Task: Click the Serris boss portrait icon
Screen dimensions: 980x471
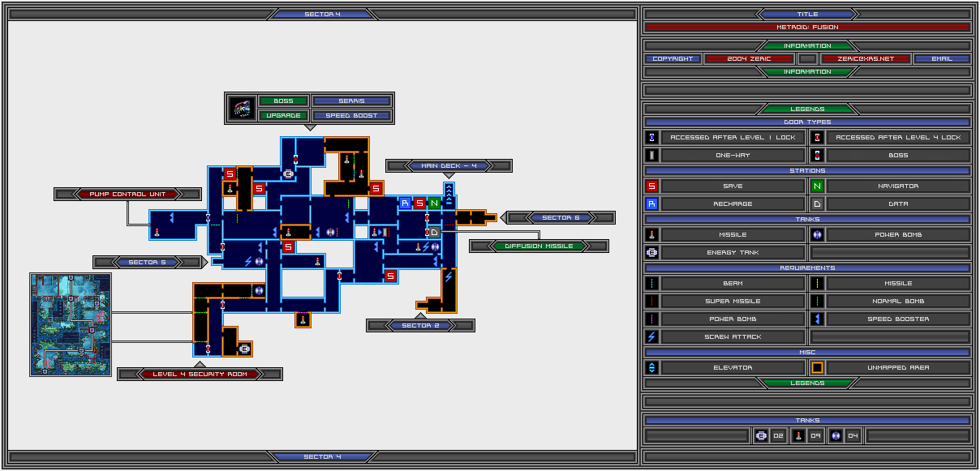Action: [241, 108]
